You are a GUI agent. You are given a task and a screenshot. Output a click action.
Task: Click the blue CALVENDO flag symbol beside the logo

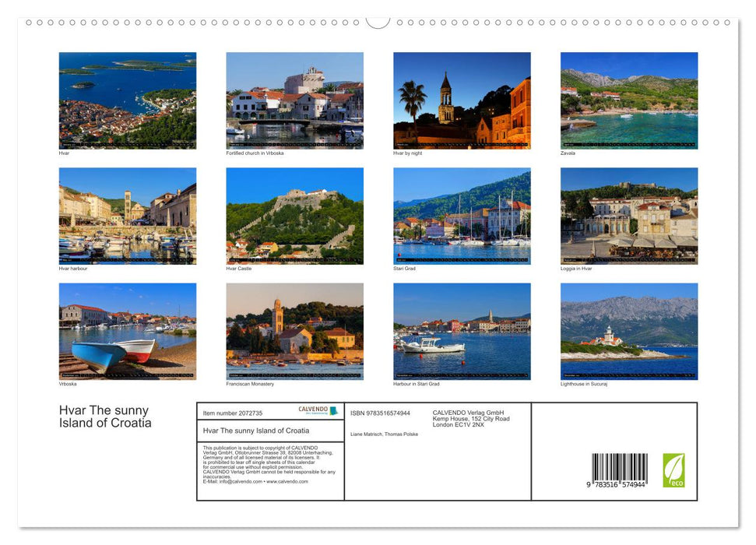pos(334,410)
